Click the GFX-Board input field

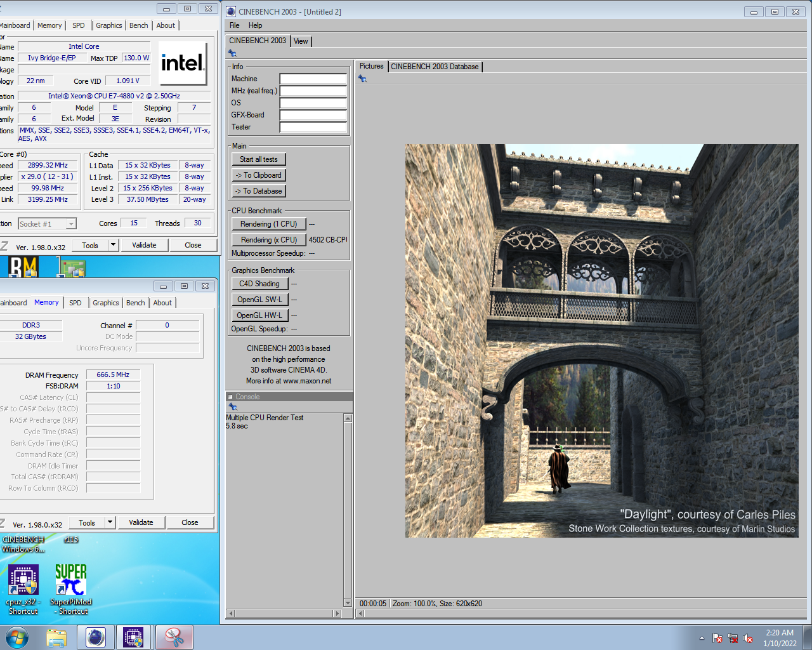(313, 115)
